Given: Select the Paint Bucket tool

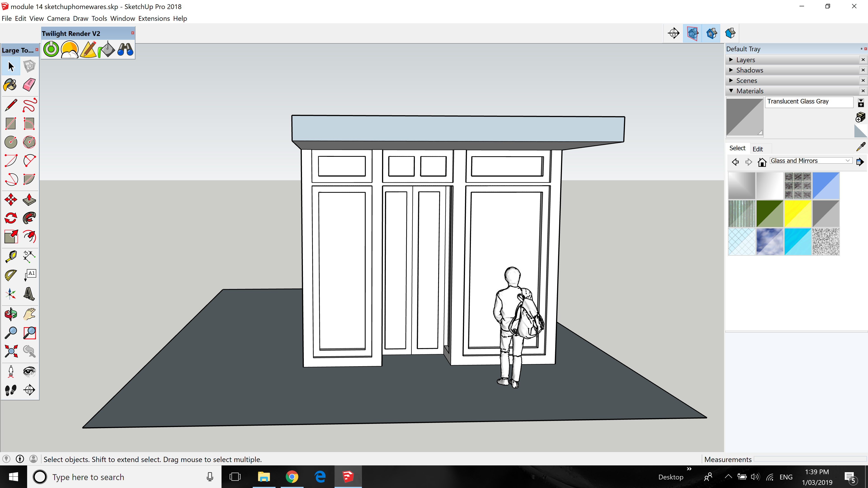Looking at the screenshot, I should pyautogui.click(x=10, y=84).
